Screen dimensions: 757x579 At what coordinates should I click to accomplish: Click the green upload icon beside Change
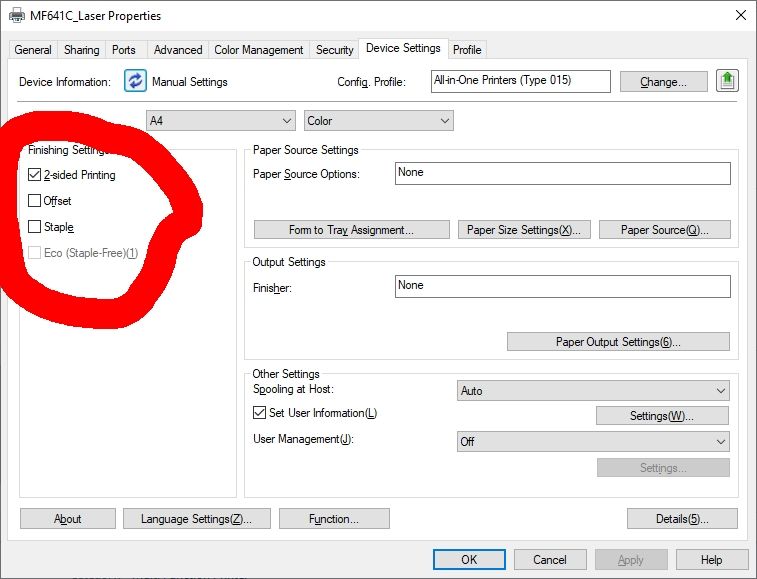pos(727,81)
